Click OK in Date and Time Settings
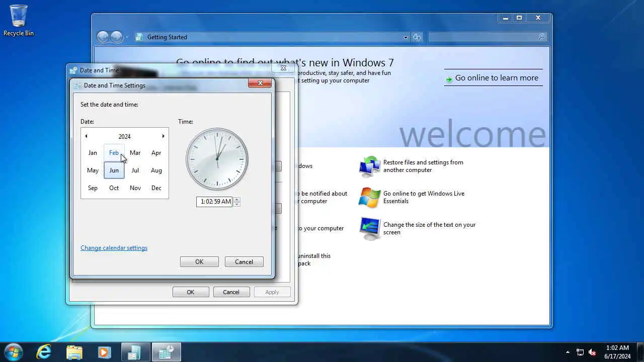This screenshot has height=362, width=644. 199,262
